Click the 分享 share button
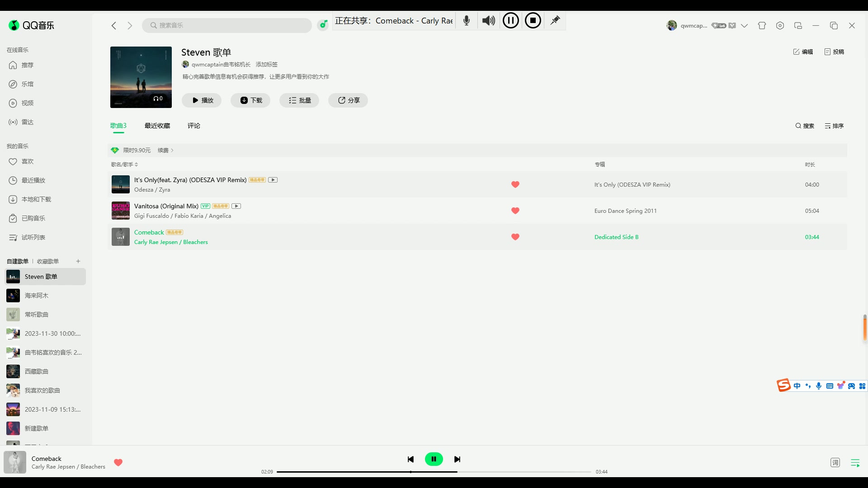Screen dimensions: 868x488 (x=348, y=100)
